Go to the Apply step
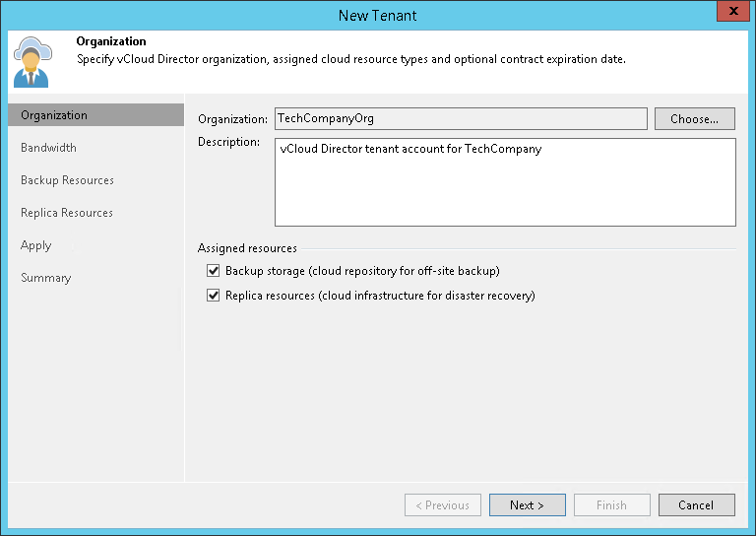Viewport: 756px width, 536px height. [35, 245]
